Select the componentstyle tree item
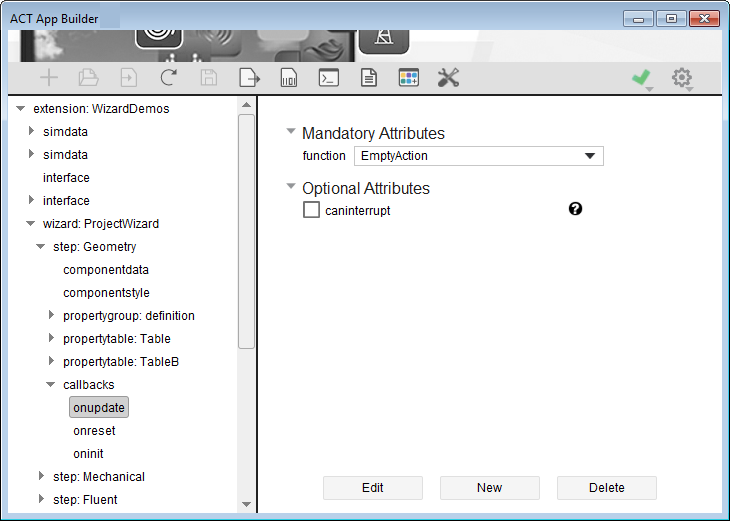The width and height of the screenshot is (730, 521). click(x=106, y=293)
